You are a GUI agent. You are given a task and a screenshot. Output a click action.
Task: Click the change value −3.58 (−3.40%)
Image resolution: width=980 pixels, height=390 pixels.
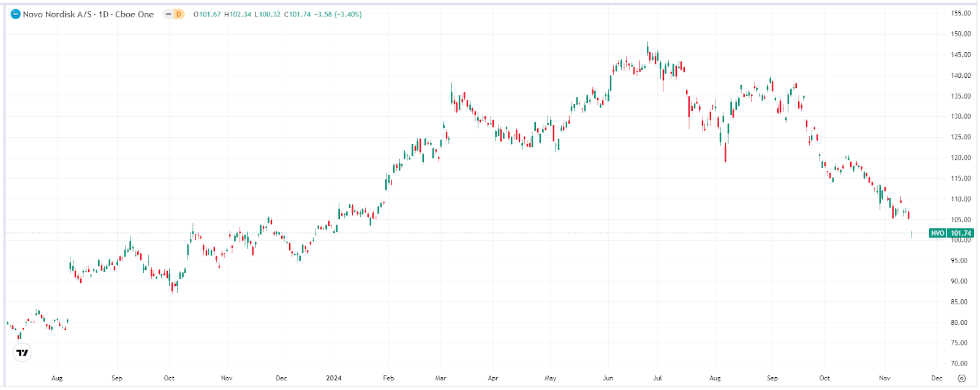coord(338,14)
